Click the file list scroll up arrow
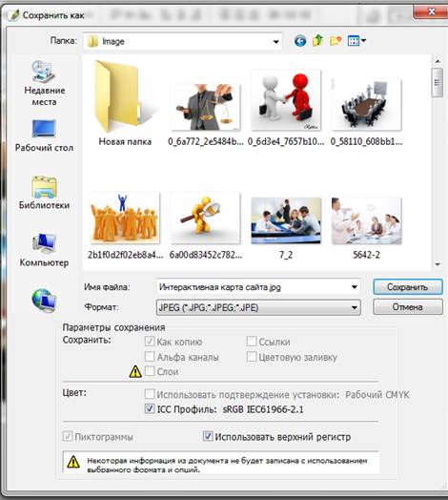The width and height of the screenshot is (448, 500). [438, 61]
